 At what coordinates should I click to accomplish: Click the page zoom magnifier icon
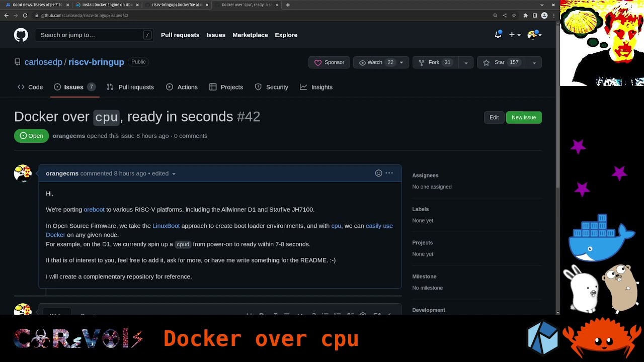tap(495, 16)
